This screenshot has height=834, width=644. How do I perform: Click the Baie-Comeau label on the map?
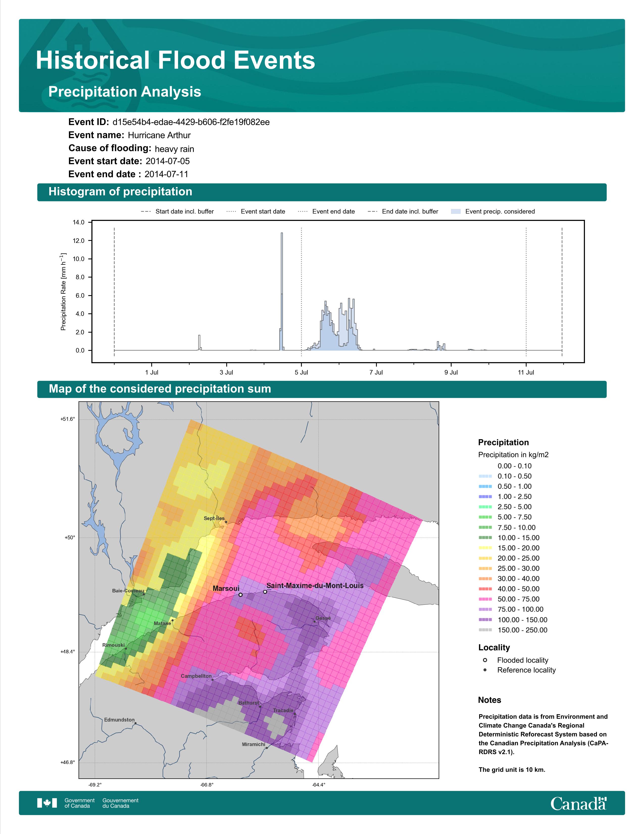coord(128,591)
